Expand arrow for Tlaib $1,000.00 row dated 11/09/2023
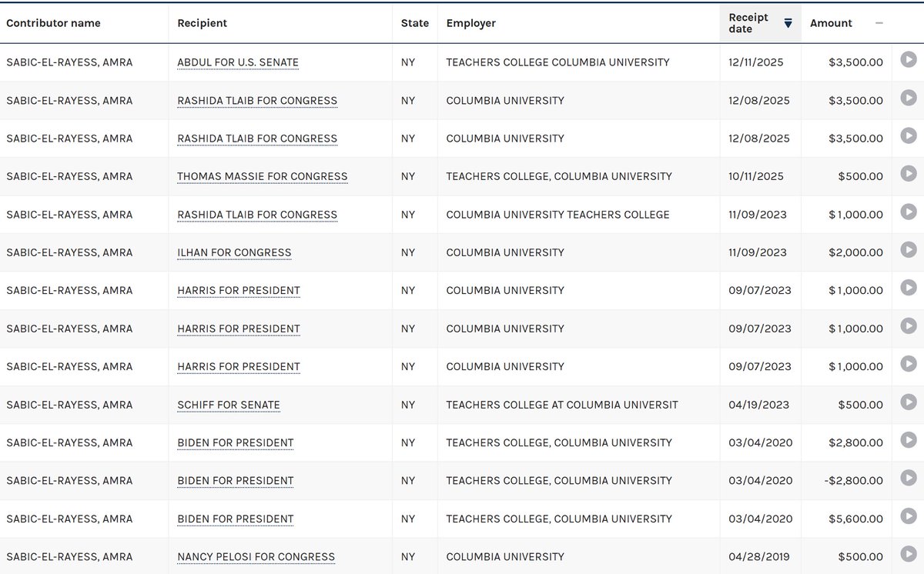The image size is (924, 574). 909,212
